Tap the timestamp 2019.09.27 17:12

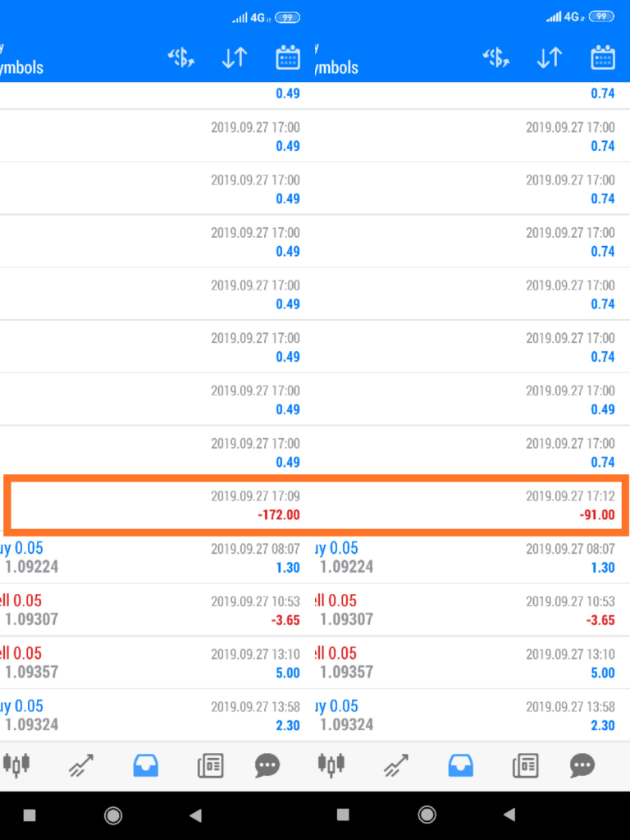click(570, 496)
